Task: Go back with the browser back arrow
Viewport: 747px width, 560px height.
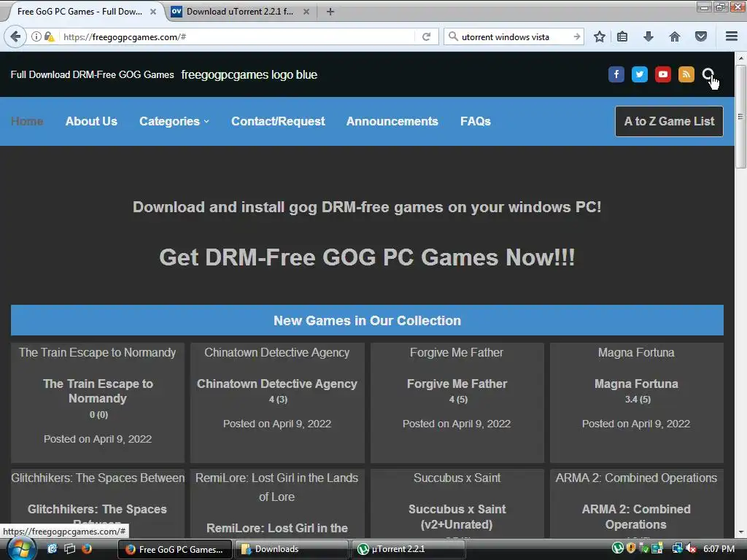Action: click(15, 36)
